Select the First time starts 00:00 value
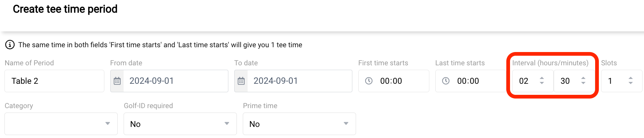Viewport: 644px width, 138px height. point(391,81)
